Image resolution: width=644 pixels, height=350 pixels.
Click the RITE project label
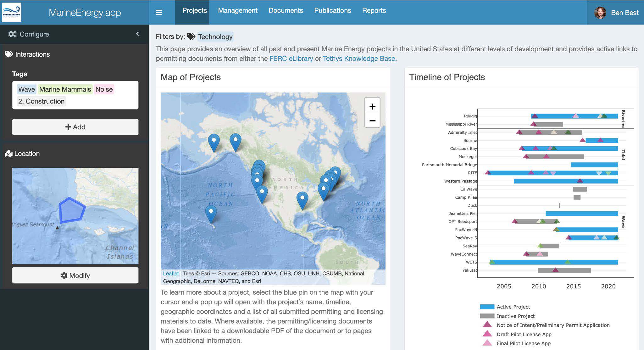[x=472, y=173]
